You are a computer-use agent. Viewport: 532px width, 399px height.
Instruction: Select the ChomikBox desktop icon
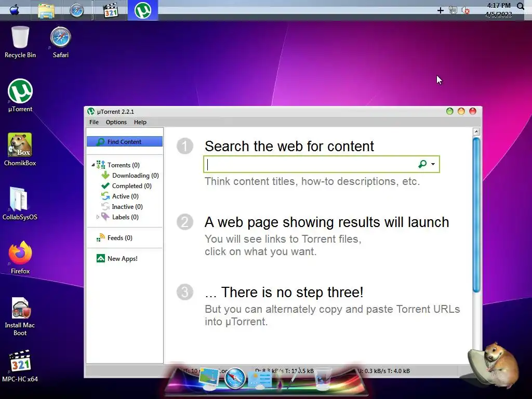pos(20,150)
